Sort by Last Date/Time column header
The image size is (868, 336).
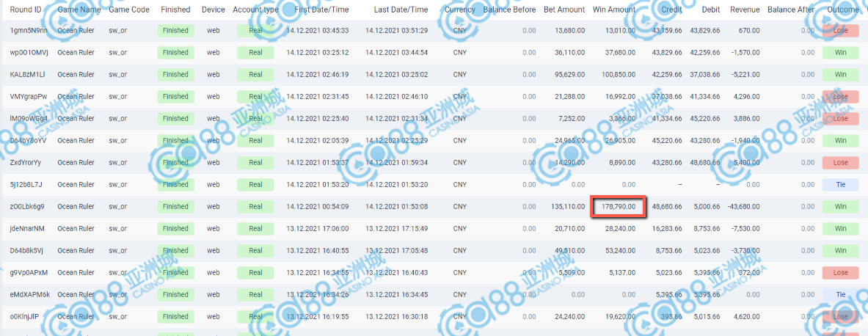(401, 10)
